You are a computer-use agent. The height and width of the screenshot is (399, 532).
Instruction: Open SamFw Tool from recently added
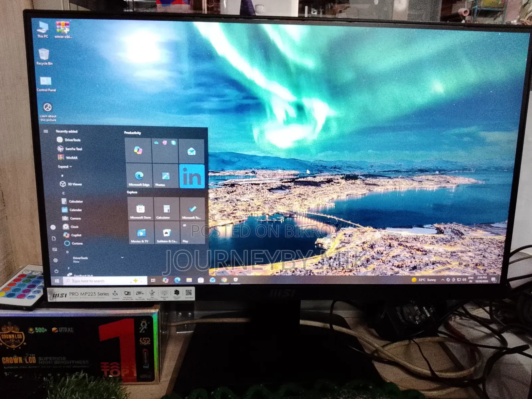coord(70,149)
